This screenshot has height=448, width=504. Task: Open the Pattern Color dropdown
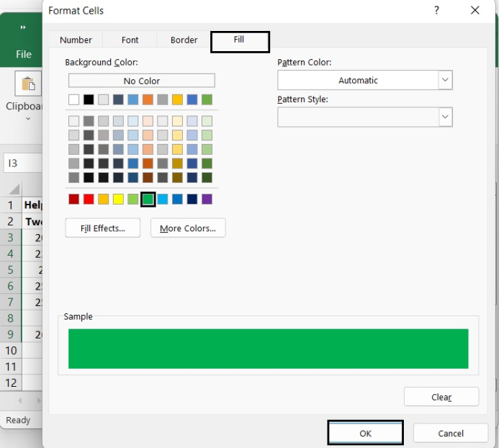point(445,80)
